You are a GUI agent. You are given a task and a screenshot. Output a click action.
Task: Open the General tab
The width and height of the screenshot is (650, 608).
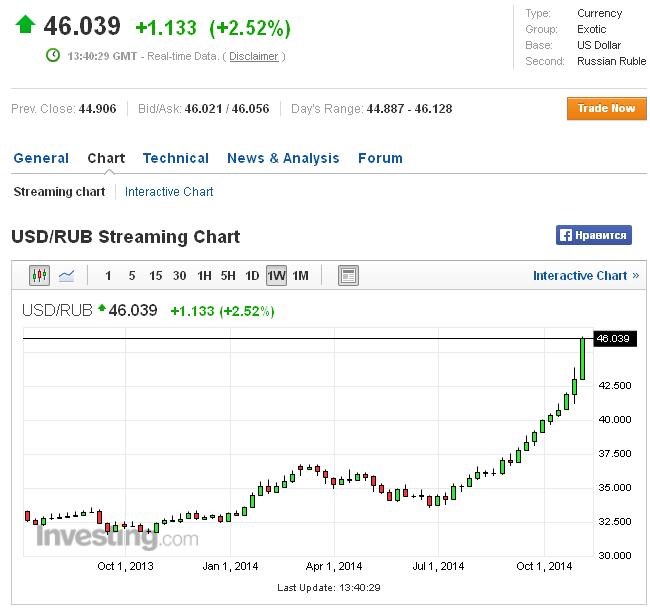coord(41,158)
